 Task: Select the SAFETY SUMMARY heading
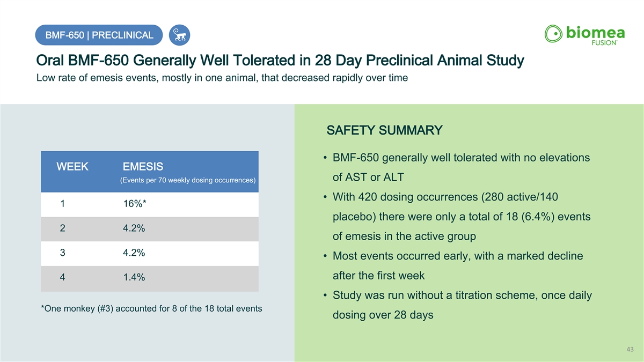(x=384, y=130)
